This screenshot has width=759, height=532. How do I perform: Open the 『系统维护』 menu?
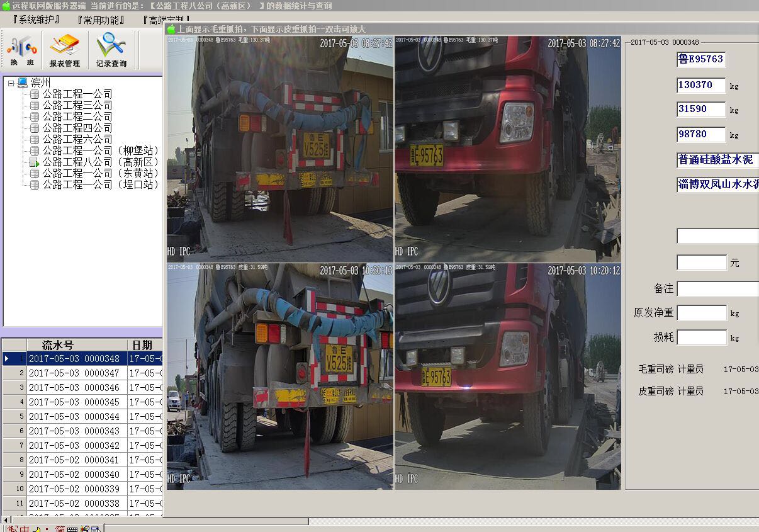click(x=36, y=20)
